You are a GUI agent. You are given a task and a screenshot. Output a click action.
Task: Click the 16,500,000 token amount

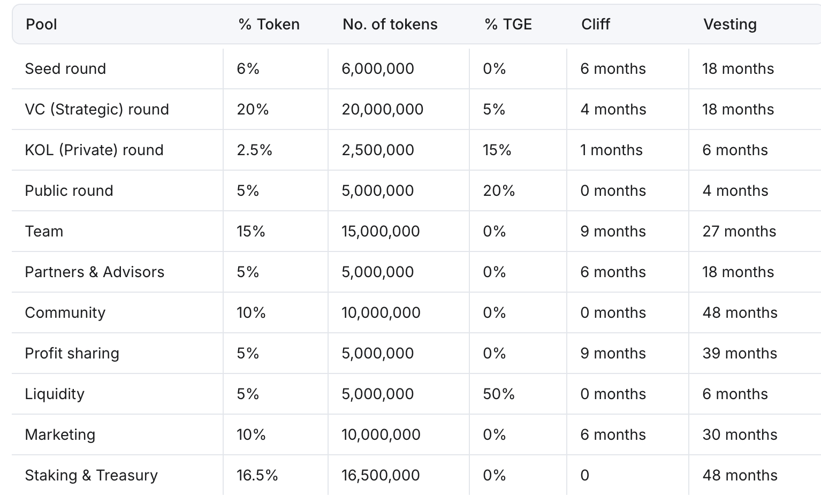click(381, 476)
